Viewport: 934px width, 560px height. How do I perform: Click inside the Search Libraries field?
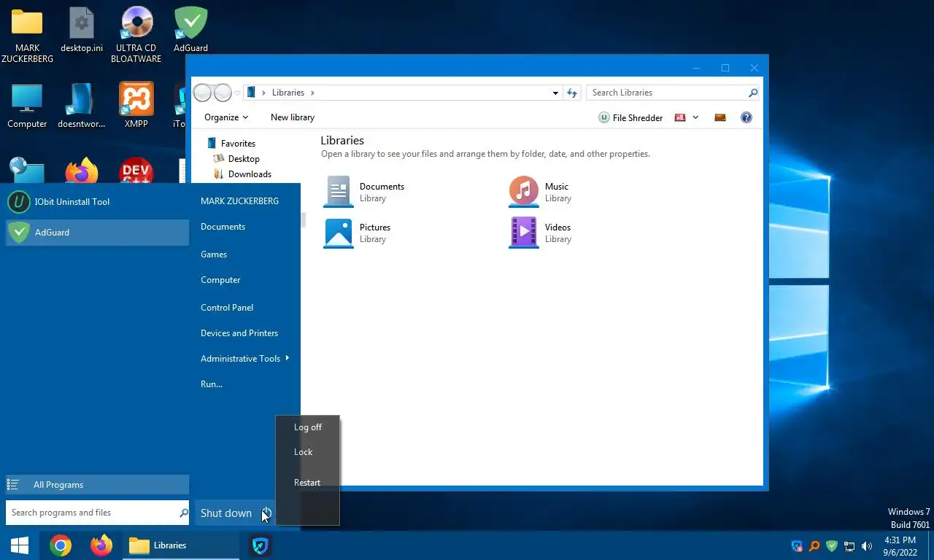pyautogui.click(x=667, y=93)
